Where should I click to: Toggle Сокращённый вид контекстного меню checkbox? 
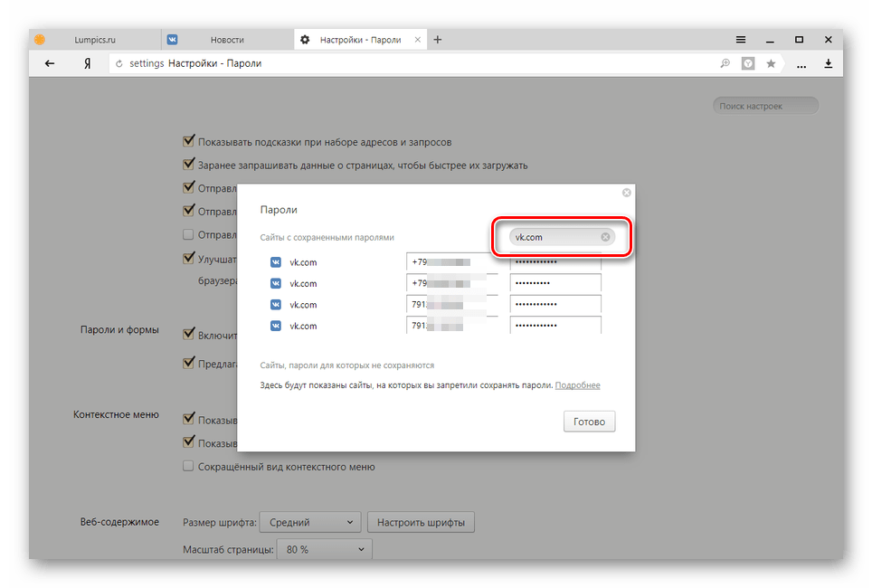188,466
